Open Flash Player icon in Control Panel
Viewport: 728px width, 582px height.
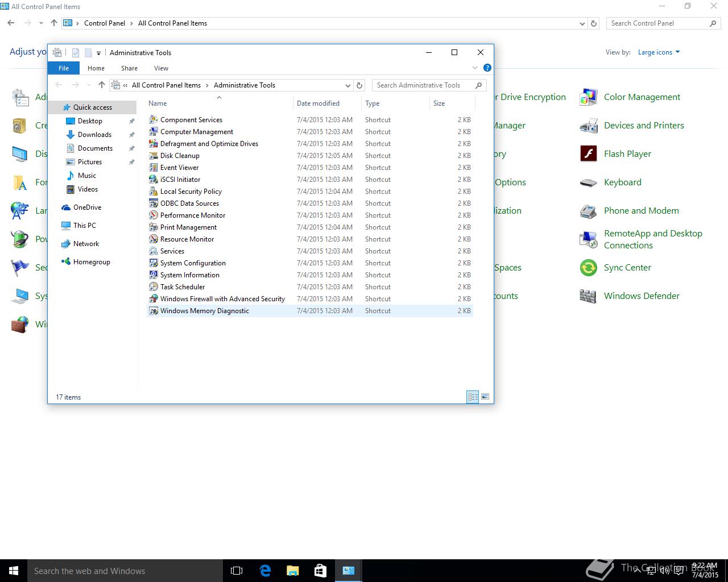(588, 154)
